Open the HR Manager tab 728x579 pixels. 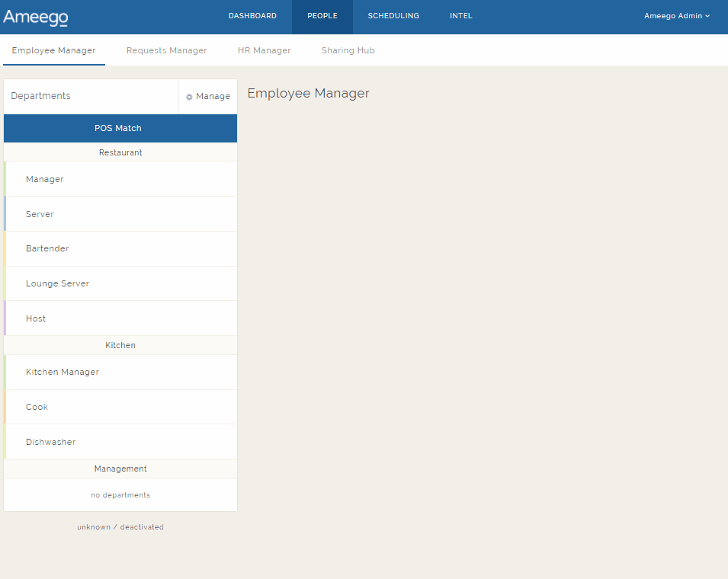pyautogui.click(x=264, y=50)
